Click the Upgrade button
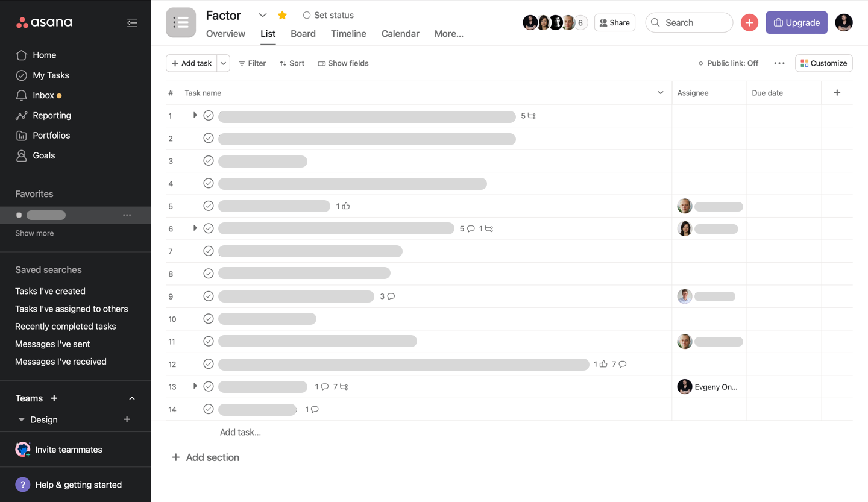 796,22
